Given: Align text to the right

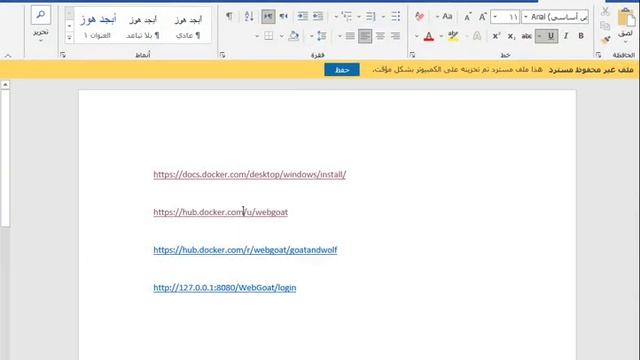Looking at the screenshot, I should pos(395,36).
